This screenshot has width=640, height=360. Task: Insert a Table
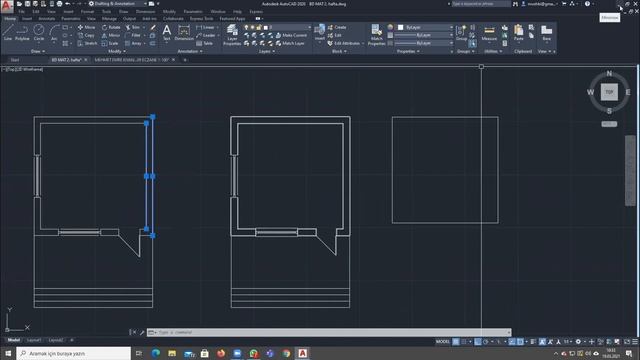[204, 43]
